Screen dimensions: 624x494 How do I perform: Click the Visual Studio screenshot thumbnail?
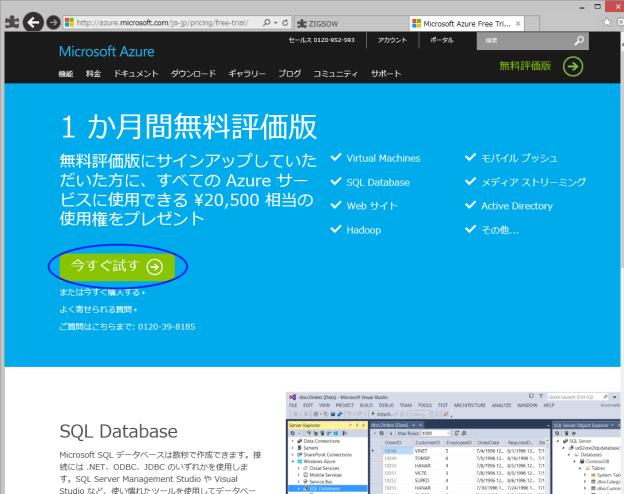click(454, 443)
